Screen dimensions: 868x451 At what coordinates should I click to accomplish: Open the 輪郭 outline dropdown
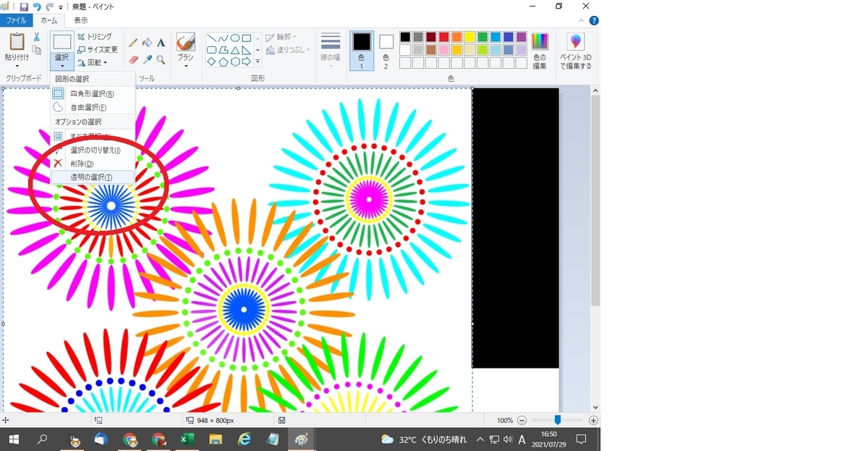[x=281, y=37]
